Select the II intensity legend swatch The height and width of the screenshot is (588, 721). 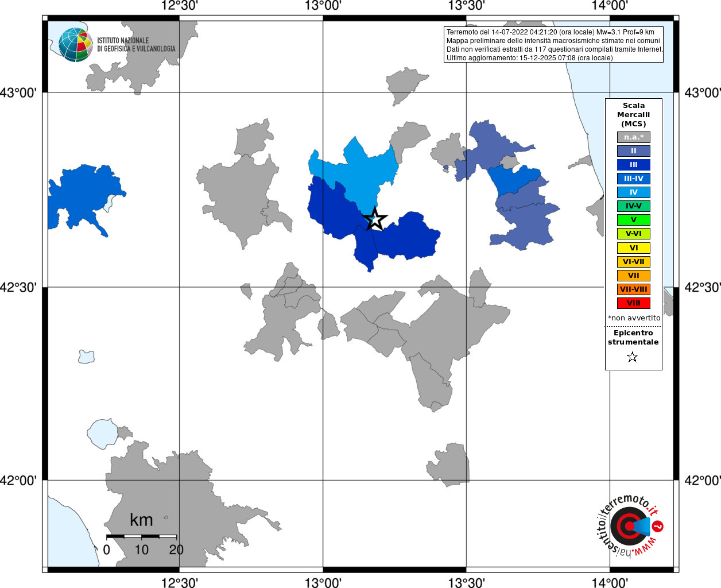[634, 151]
